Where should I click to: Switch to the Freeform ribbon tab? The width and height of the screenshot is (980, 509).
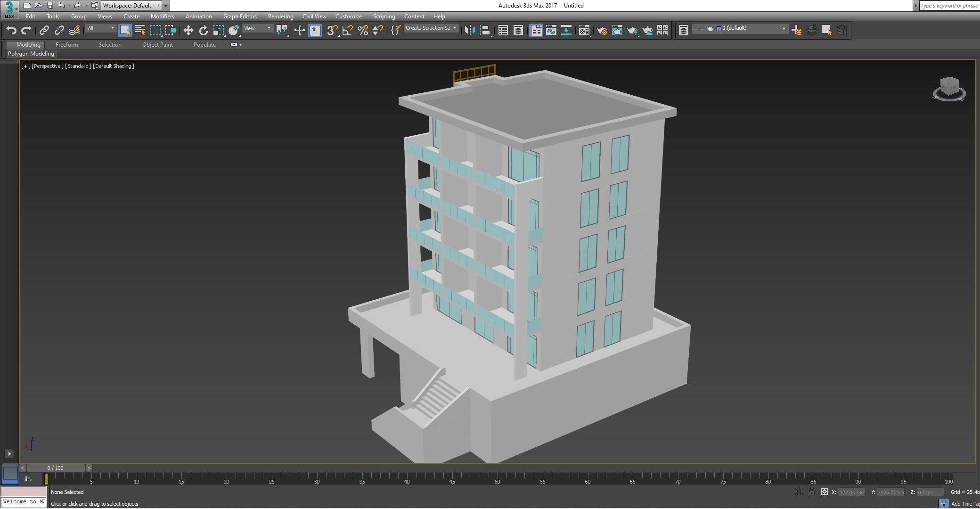tap(66, 45)
